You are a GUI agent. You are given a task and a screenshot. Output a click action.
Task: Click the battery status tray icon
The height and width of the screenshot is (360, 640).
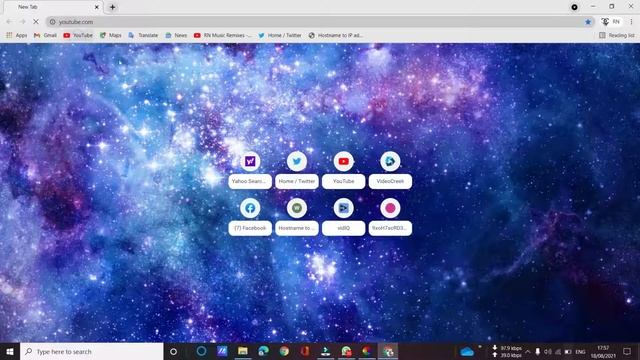pos(568,351)
